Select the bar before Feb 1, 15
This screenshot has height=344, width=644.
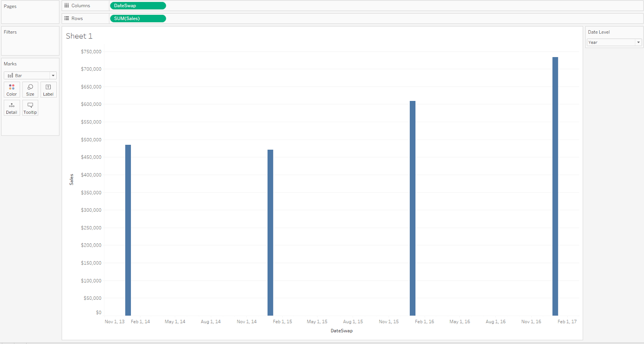click(x=270, y=233)
